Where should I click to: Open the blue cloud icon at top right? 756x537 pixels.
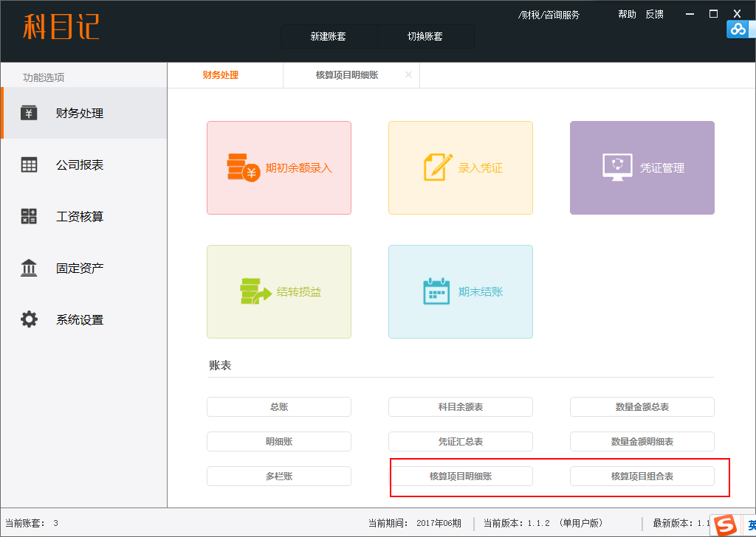(x=738, y=30)
